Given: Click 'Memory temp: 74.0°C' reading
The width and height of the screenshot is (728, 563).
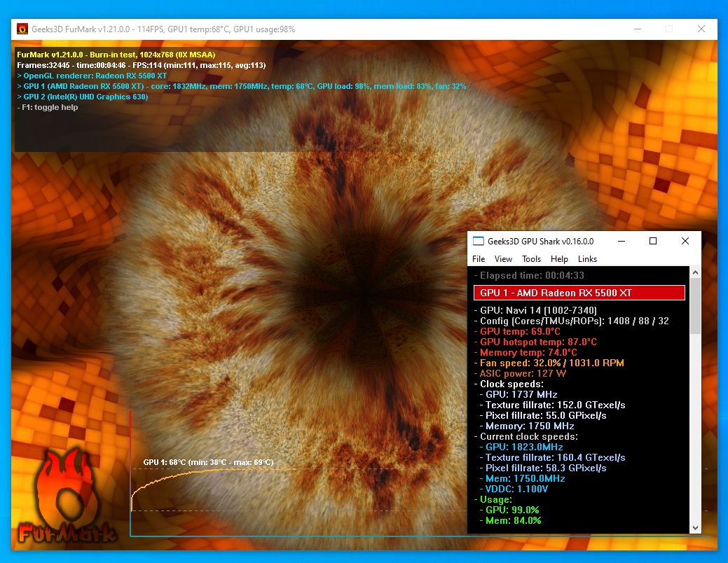Looking at the screenshot, I should pos(525,352).
